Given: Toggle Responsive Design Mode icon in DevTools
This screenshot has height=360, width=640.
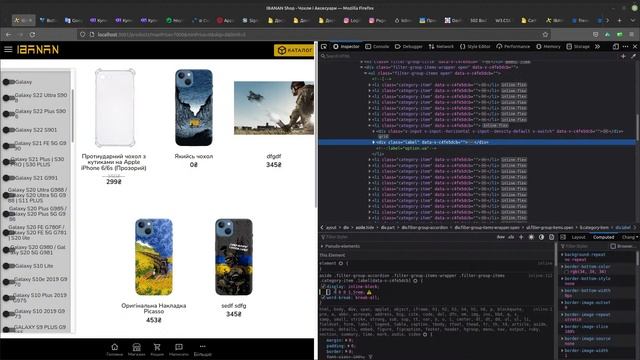Looking at the screenshot, I should point(616,47).
